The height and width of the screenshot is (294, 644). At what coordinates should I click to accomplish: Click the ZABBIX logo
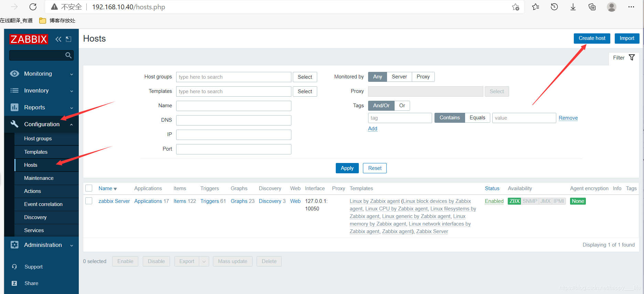tap(29, 39)
